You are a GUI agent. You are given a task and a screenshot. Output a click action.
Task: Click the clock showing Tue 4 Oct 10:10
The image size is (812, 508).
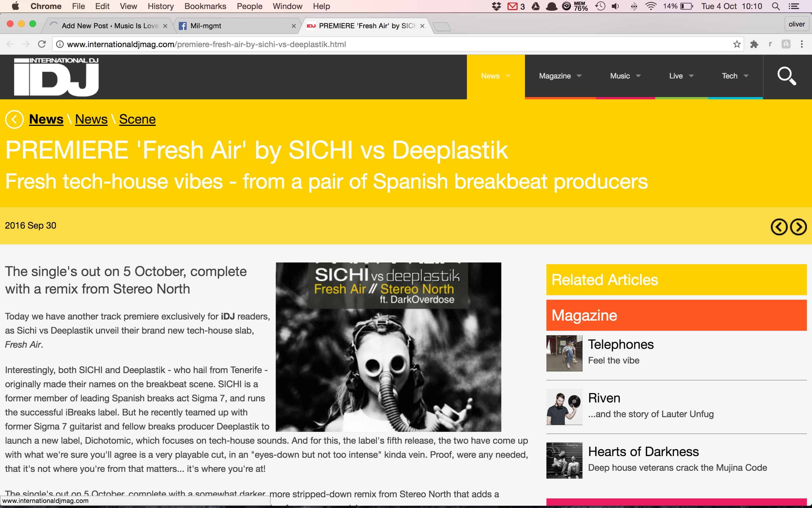[731, 6]
